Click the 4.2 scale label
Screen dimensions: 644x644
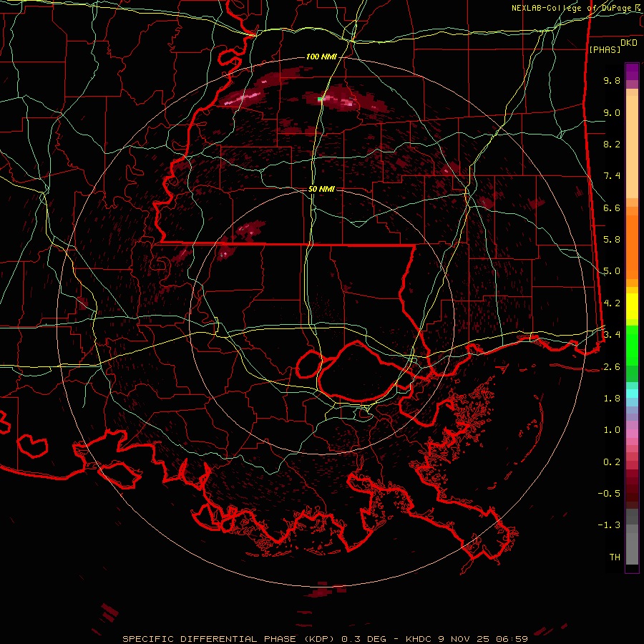(x=612, y=303)
